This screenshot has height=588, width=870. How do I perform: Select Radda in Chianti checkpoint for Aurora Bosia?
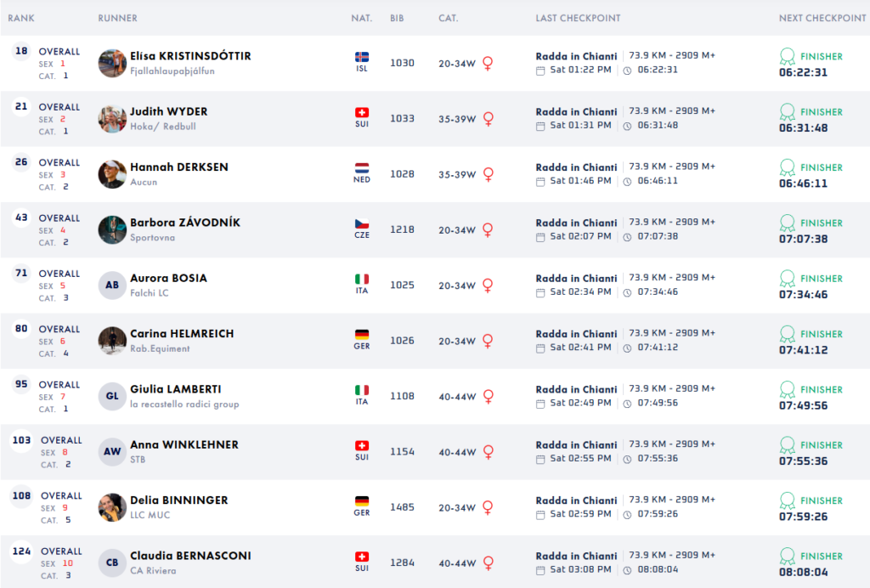576,278
